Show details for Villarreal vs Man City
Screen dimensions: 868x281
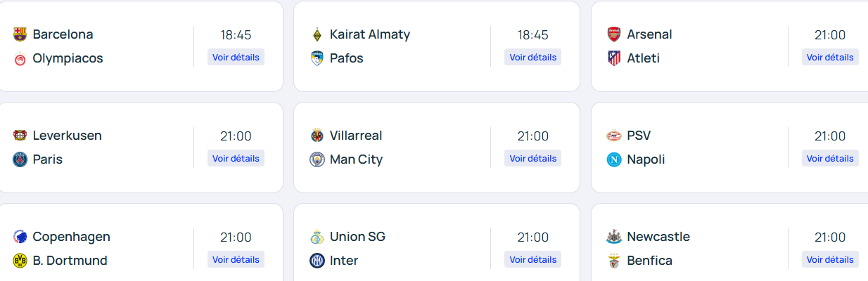pyautogui.click(x=532, y=159)
